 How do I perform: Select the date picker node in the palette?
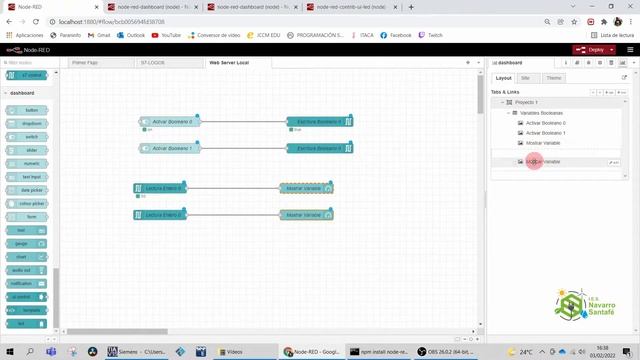click(27, 190)
